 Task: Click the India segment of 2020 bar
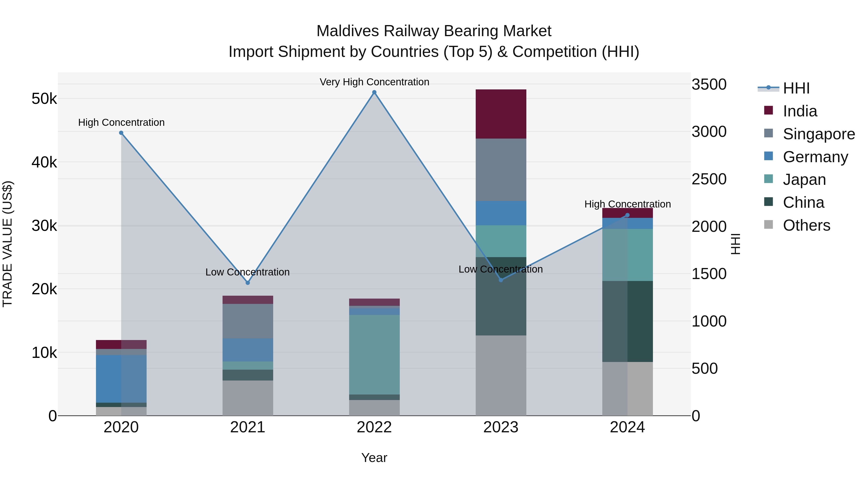pos(121,345)
